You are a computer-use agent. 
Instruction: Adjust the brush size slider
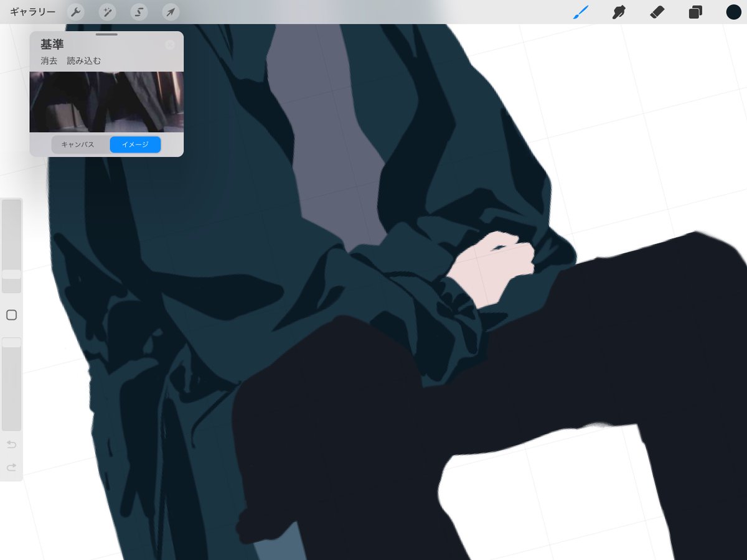(x=11, y=246)
